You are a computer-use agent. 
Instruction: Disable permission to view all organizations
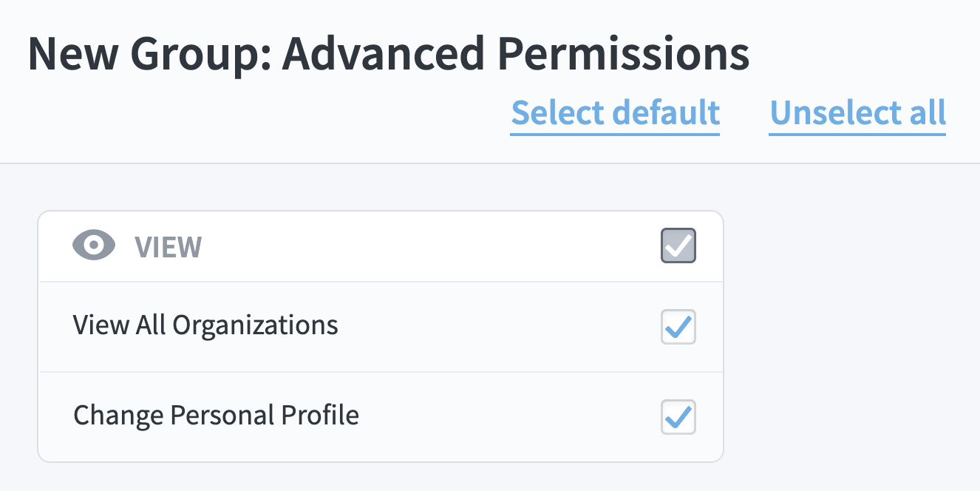point(678,327)
